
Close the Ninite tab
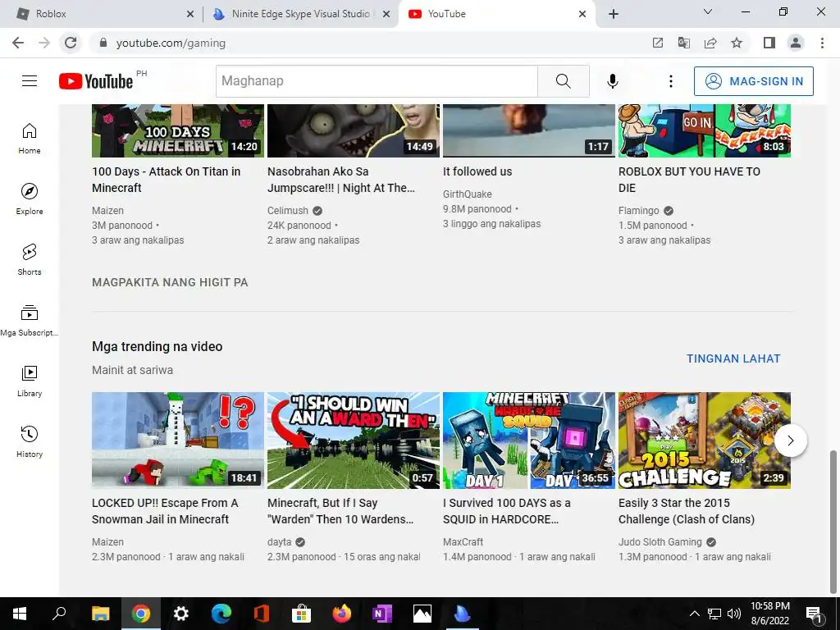click(x=386, y=14)
